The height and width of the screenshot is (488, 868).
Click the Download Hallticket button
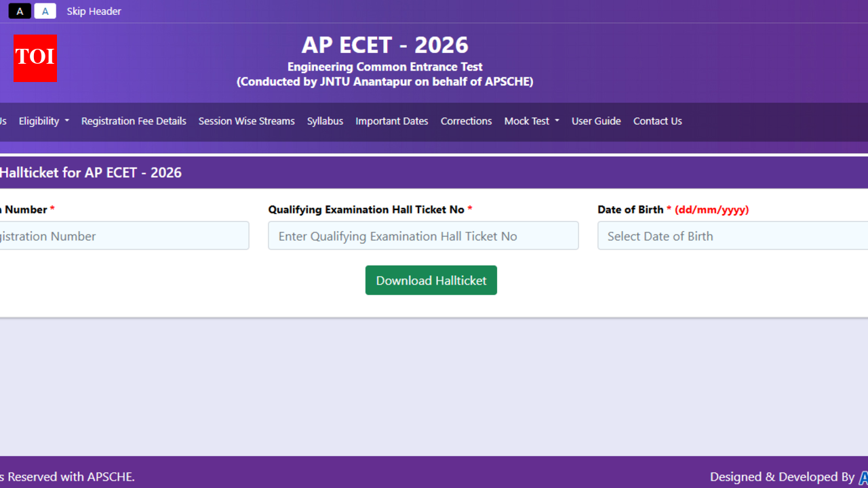pos(431,280)
